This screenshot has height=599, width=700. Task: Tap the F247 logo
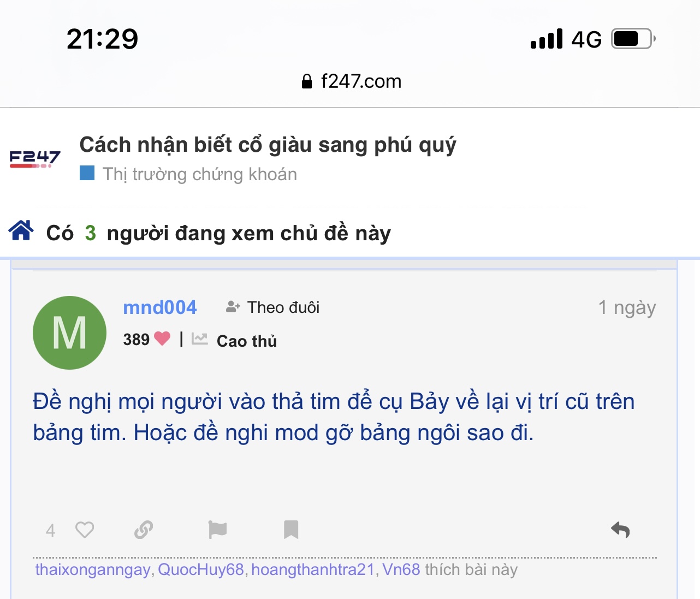(x=35, y=159)
